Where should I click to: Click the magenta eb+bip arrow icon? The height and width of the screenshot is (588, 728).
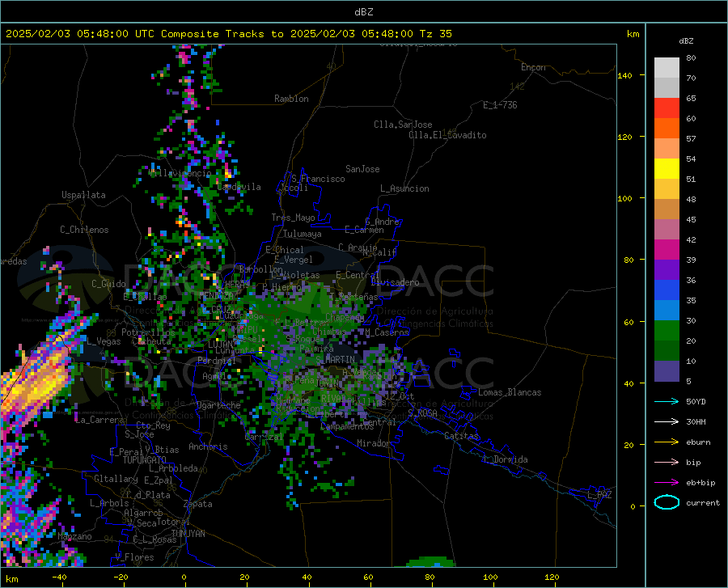tap(667, 482)
